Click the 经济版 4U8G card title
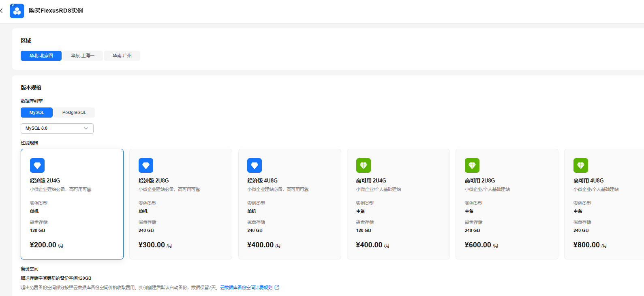Image resolution: width=644 pixels, height=296 pixels. click(262, 180)
